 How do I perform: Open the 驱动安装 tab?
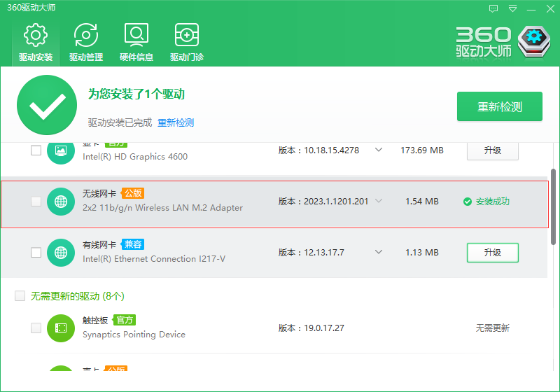click(x=36, y=43)
